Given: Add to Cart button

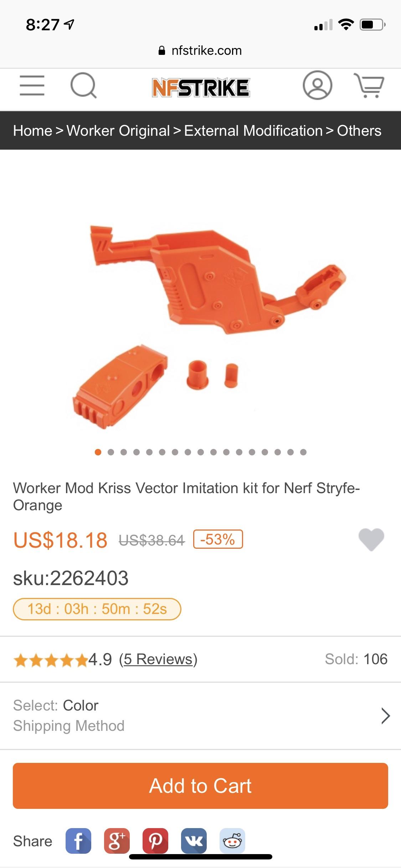Looking at the screenshot, I should (x=200, y=786).
